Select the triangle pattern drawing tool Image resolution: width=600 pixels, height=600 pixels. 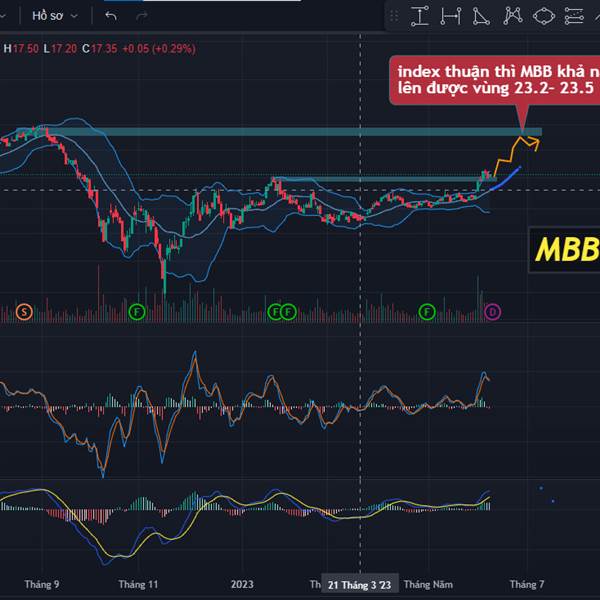[481, 16]
